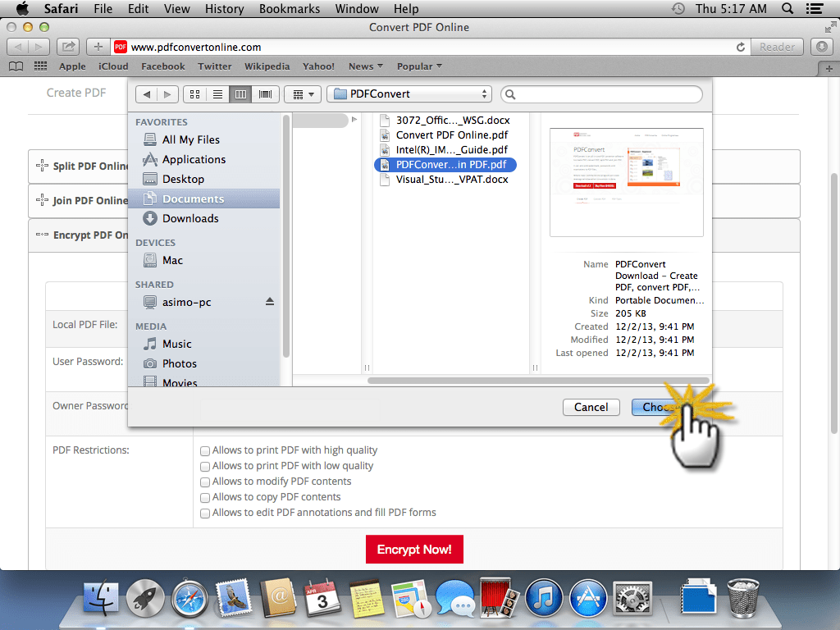Screen dimensions: 840x630
Task: Open the PDFConvert folder dropdown
Action: pos(409,94)
